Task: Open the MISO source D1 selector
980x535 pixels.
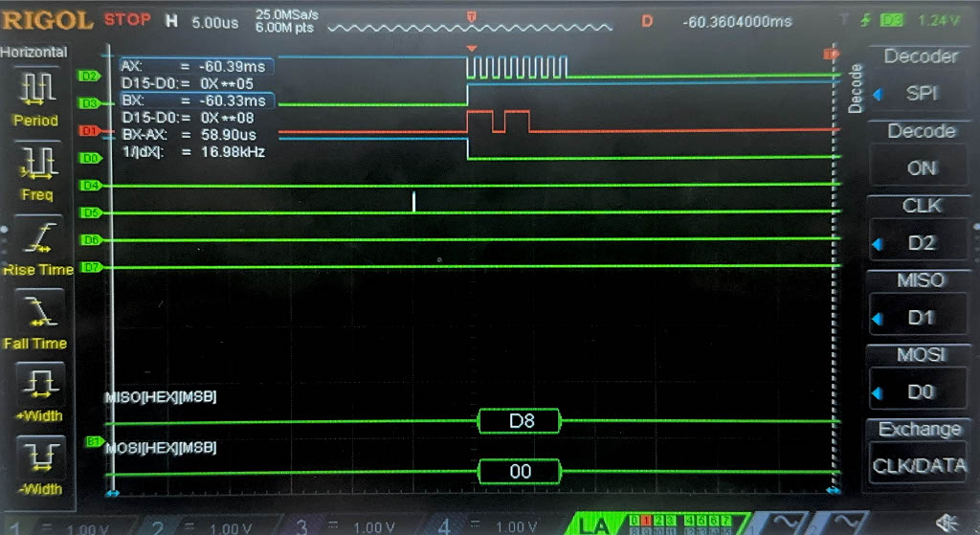Action: point(922,317)
